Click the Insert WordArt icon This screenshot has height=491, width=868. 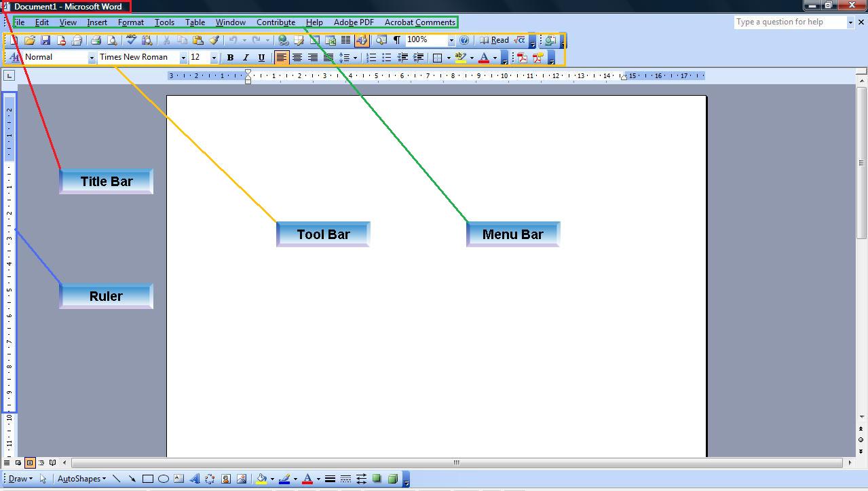coord(194,479)
